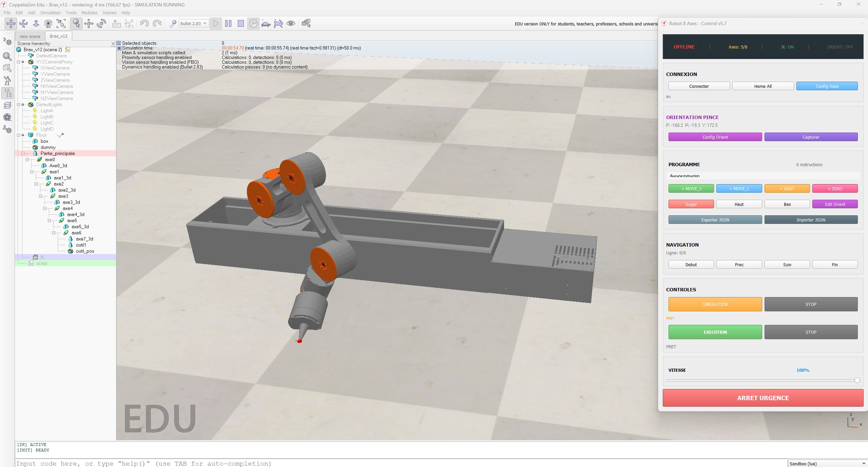This screenshot has width=868, height=467.
Task: Click the Home All button
Action: [x=763, y=86]
